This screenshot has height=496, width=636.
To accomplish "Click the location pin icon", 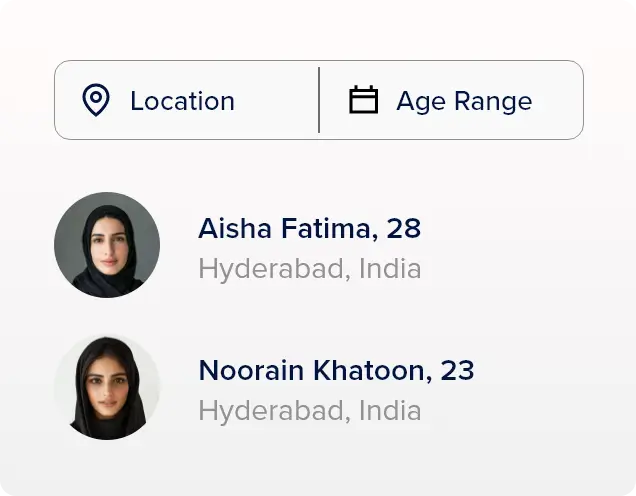I will 95,100.
